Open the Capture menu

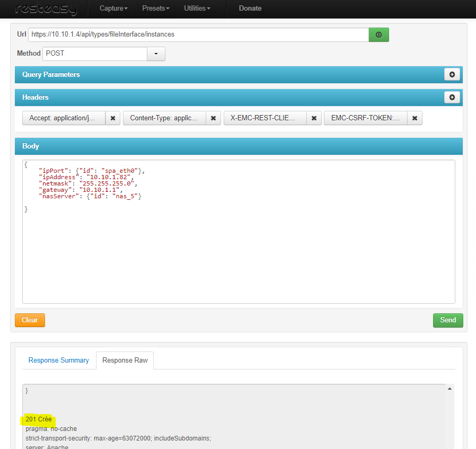(x=113, y=8)
